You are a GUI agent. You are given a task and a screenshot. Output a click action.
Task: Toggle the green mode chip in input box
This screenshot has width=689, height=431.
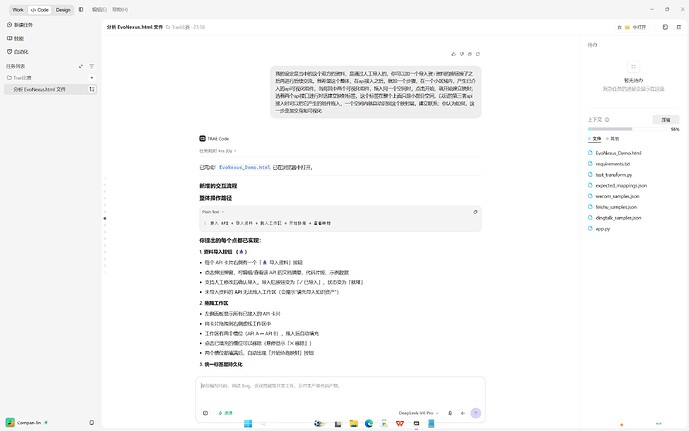tap(225, 413)
